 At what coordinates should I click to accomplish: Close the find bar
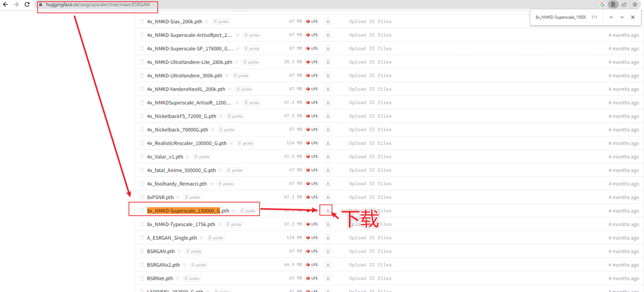(633, 17)
